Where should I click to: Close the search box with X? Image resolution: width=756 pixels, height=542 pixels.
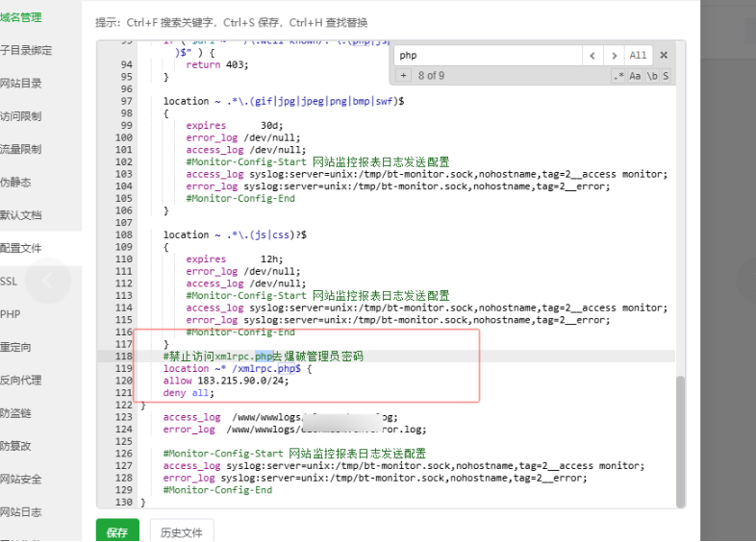(x=663, y=56)
